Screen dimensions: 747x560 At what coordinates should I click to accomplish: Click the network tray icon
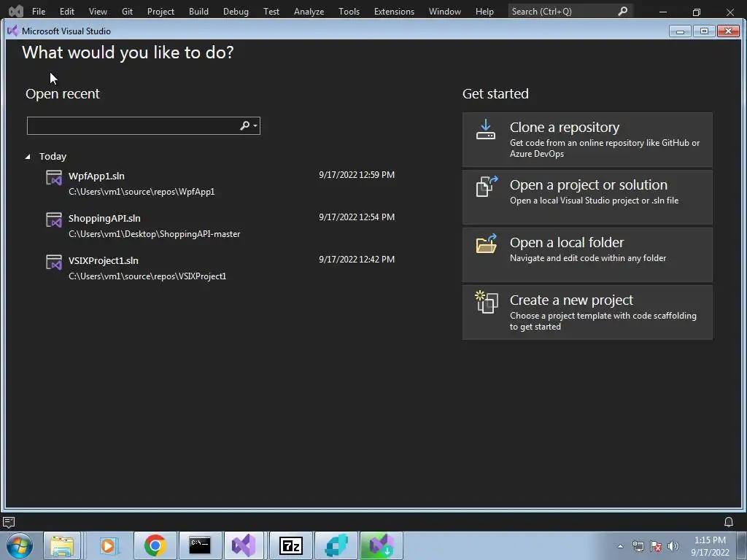638,546
